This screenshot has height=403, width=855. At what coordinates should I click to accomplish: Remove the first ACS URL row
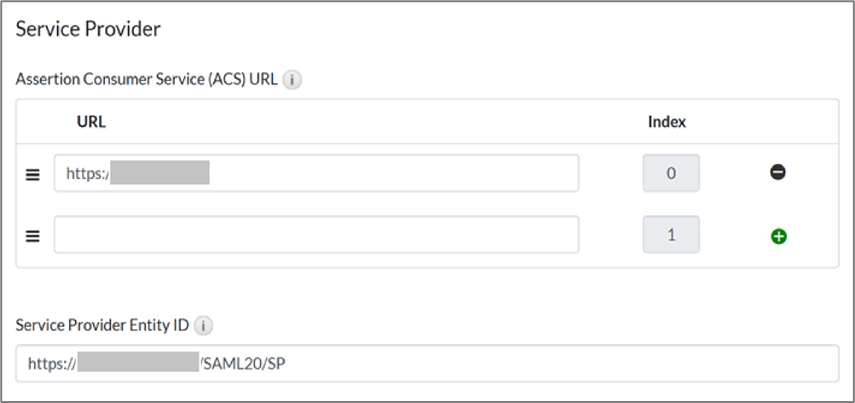pos(778,173)
